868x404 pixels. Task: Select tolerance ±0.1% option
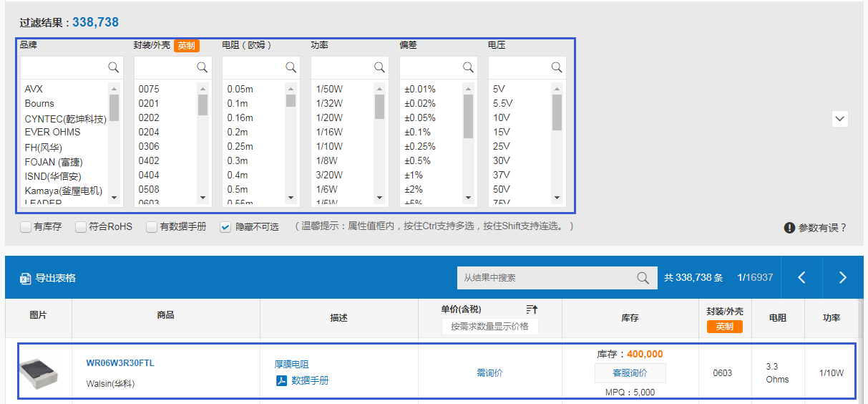tap(417, 132)
